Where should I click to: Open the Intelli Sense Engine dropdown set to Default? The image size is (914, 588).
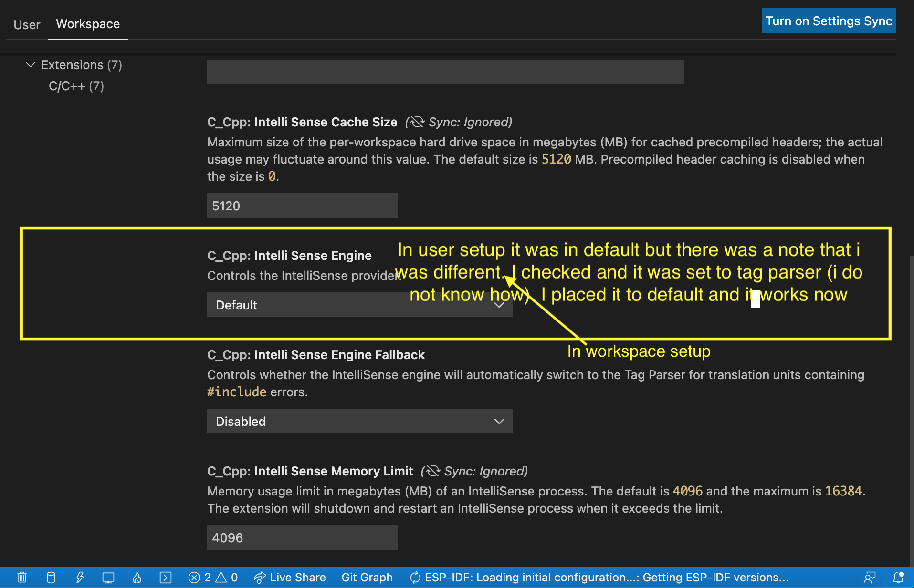[x=359, y=305]
